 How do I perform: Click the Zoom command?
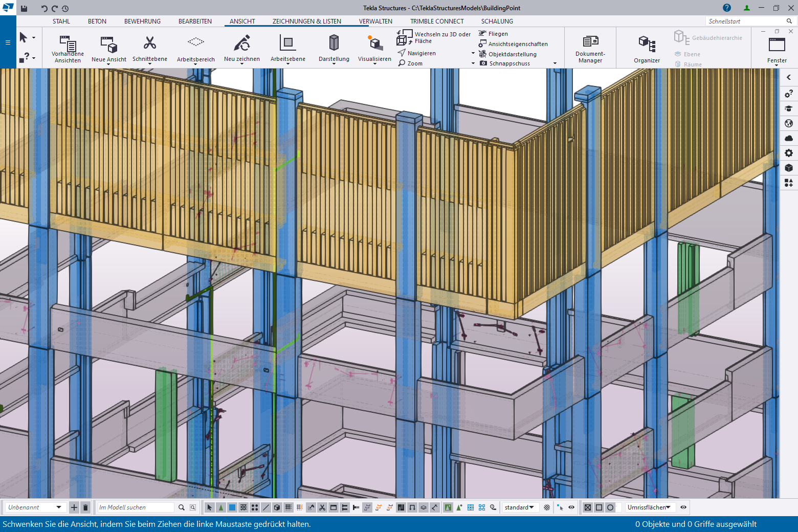pyautogui.click(x=410, y=63)
